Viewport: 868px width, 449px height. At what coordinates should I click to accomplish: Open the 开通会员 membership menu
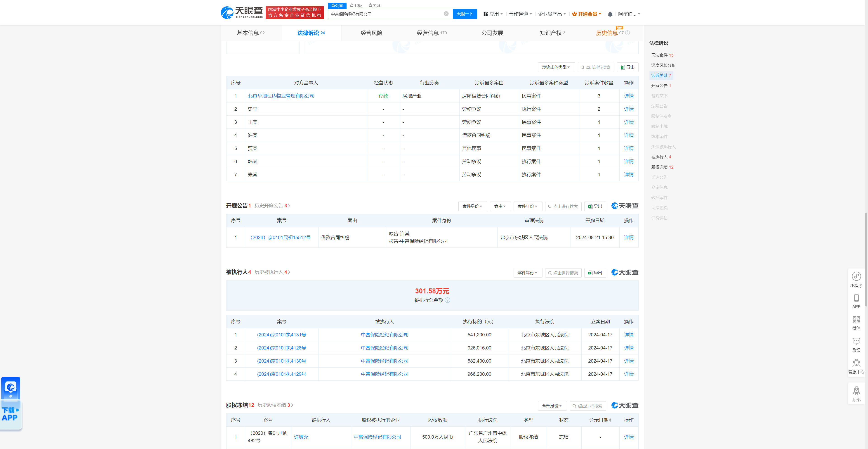tap(587, 14)
